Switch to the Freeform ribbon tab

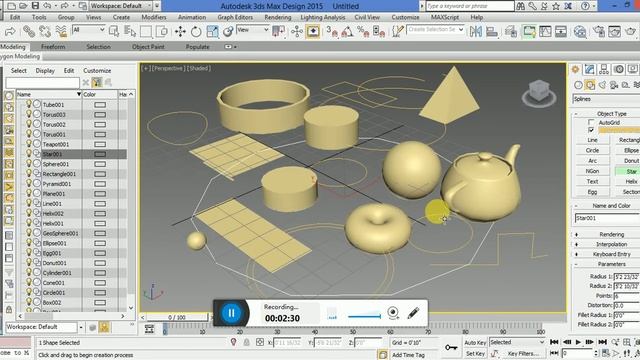[x=53, y=47]
